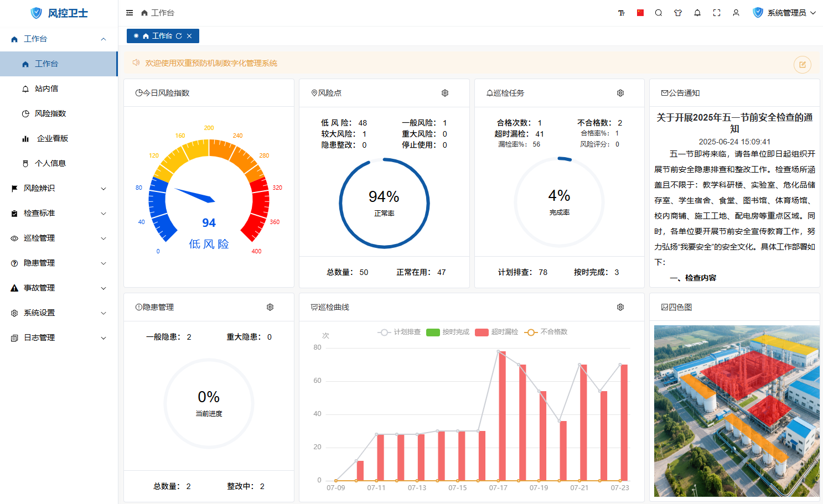Open notifications bell icon
The image size is (823, 504).
tap(697, 13)
